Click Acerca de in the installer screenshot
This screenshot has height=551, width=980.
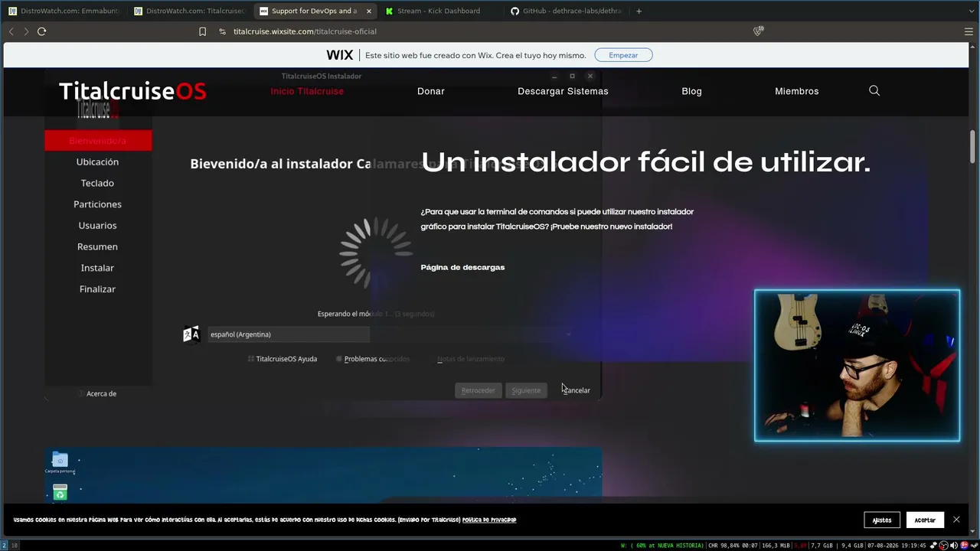click(x=101, y=393)
